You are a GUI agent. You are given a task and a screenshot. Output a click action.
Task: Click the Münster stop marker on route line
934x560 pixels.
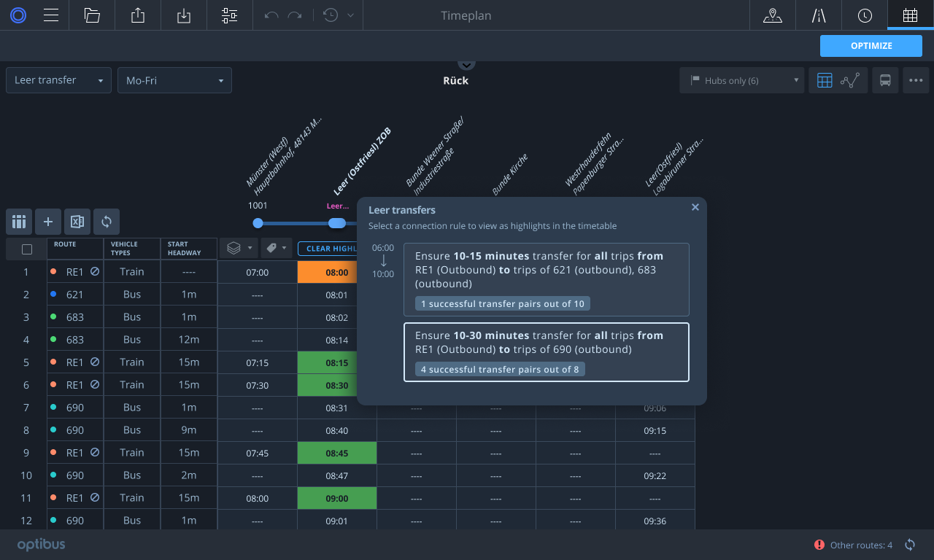258,223
